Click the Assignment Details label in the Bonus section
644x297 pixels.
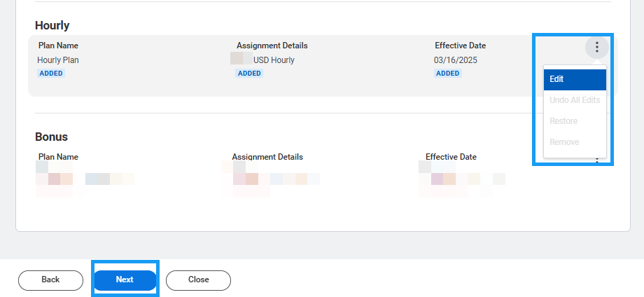(267, 157)
